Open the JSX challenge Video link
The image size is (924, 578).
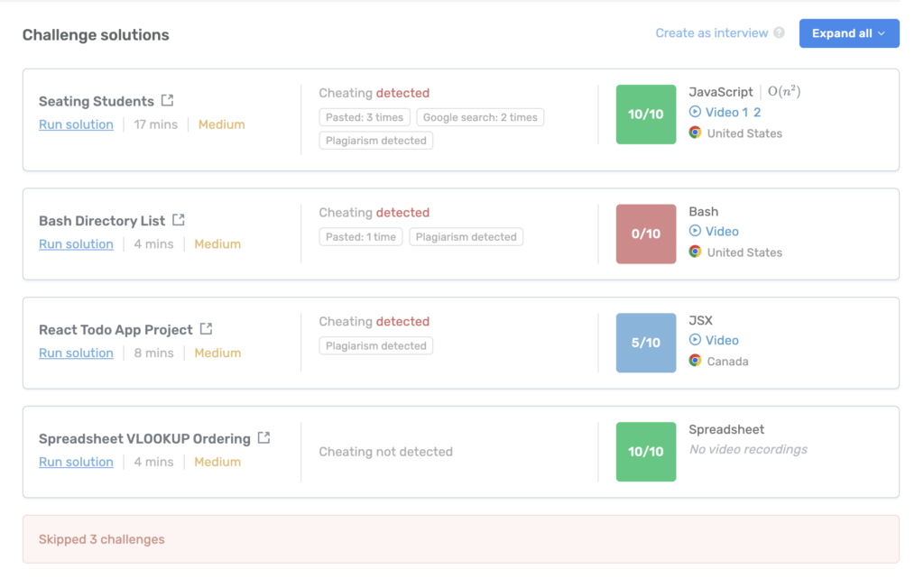click(722, 340)
